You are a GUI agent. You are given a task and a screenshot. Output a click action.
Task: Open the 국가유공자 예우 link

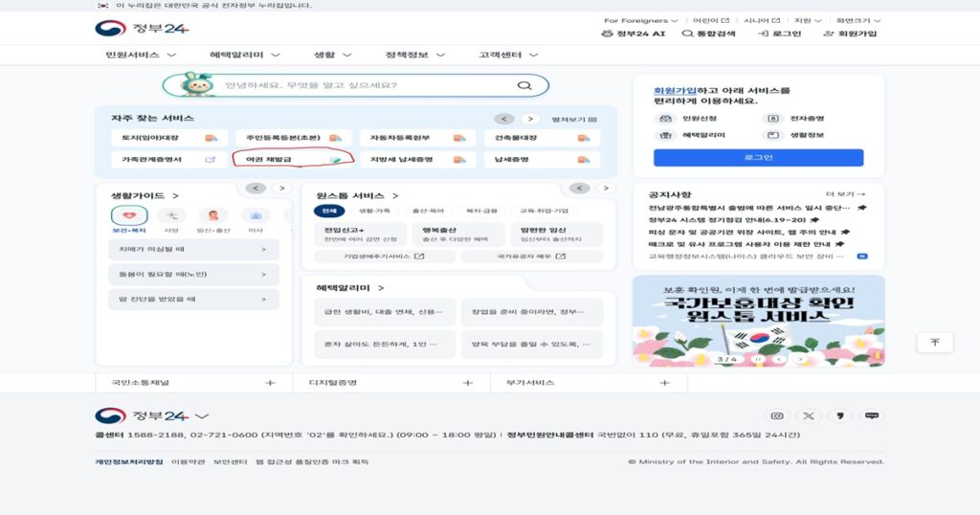(x=532, y=257)
